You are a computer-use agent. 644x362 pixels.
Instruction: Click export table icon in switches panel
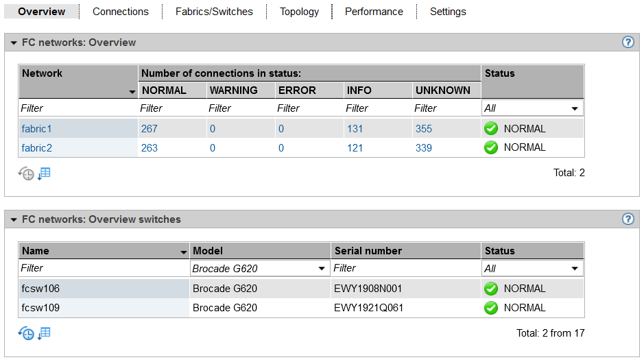click(x=44, y=333)
